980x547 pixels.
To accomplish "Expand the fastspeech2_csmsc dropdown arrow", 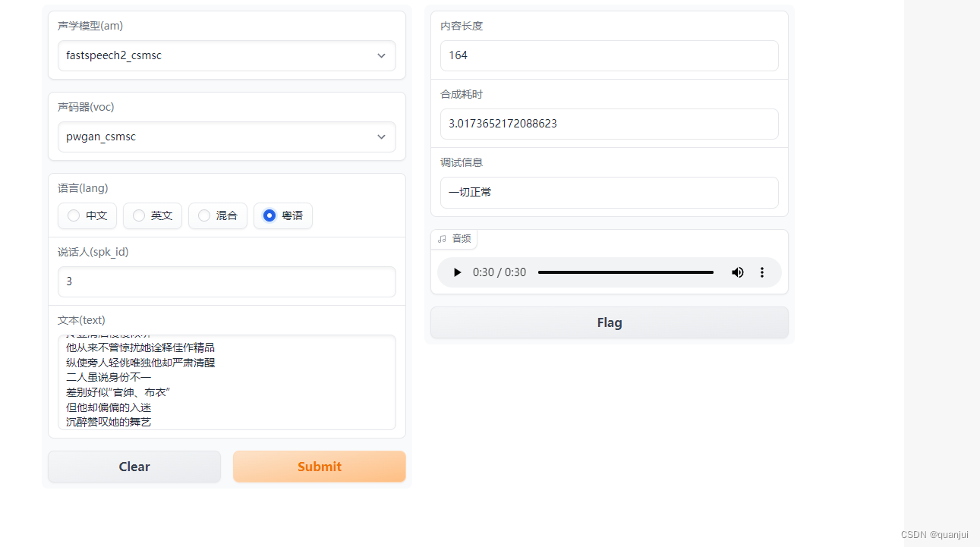I will (381, 56).
